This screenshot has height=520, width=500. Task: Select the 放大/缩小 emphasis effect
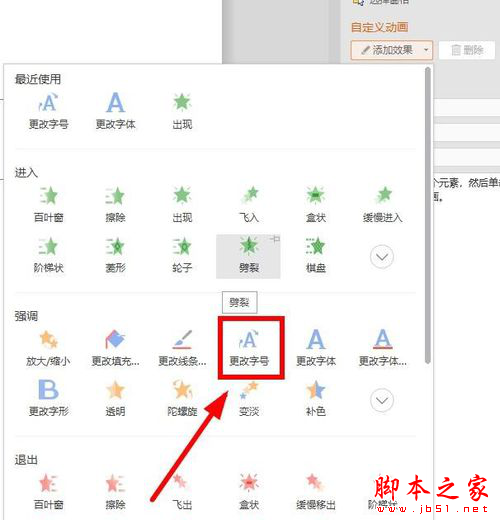pyautogui.click(x=49, y=347)
